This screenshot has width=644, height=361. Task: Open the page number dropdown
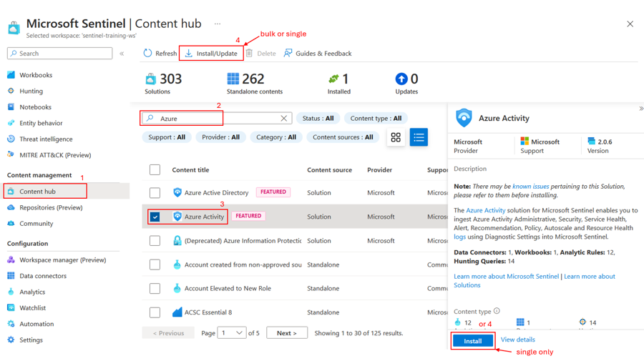pos(232,333)
